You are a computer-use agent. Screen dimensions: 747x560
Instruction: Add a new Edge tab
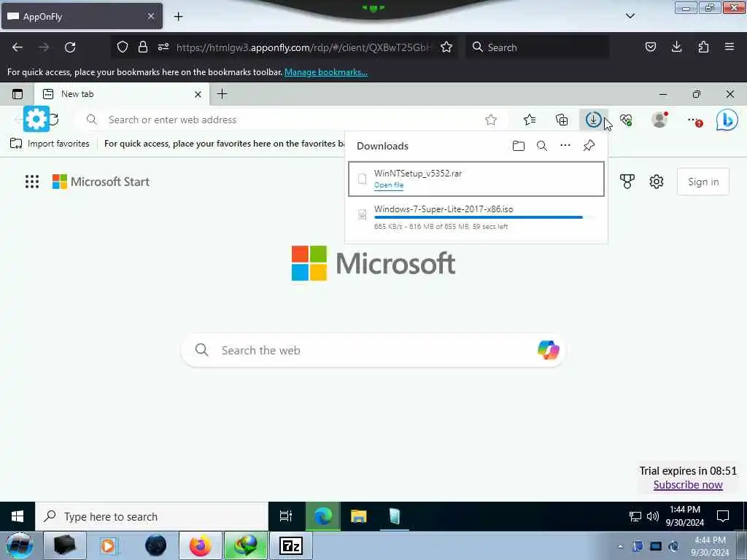point(222,94)
